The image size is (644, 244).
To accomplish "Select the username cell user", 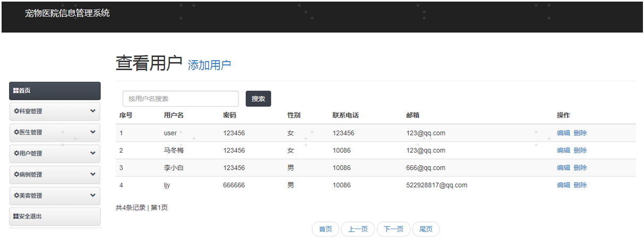I will [170, 133].
